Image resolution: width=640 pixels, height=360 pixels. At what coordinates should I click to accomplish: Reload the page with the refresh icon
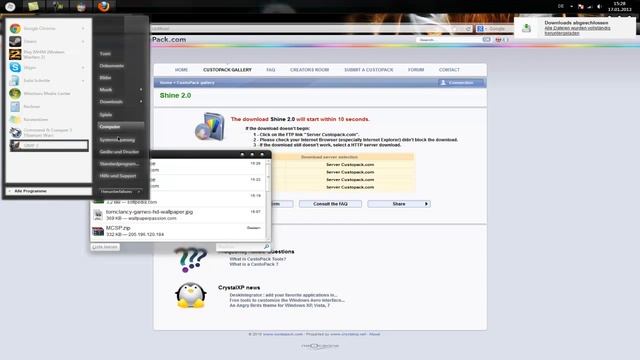(468, 29)
